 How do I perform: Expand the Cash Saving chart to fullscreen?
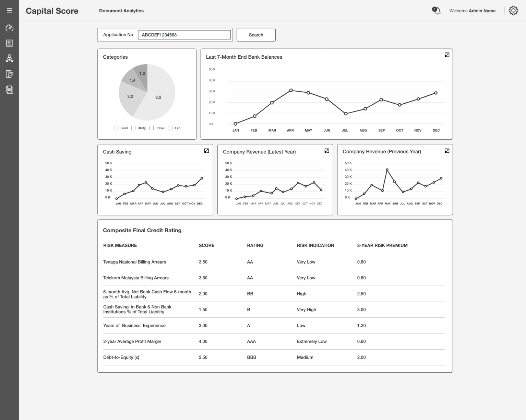(x=206, y=151)
